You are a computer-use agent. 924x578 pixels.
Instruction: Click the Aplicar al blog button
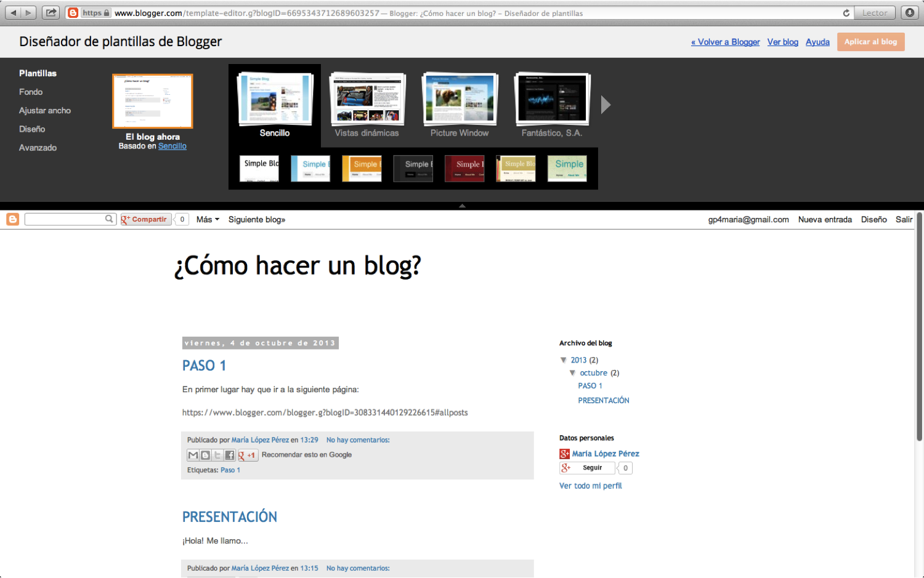click(x=870, y=42)
